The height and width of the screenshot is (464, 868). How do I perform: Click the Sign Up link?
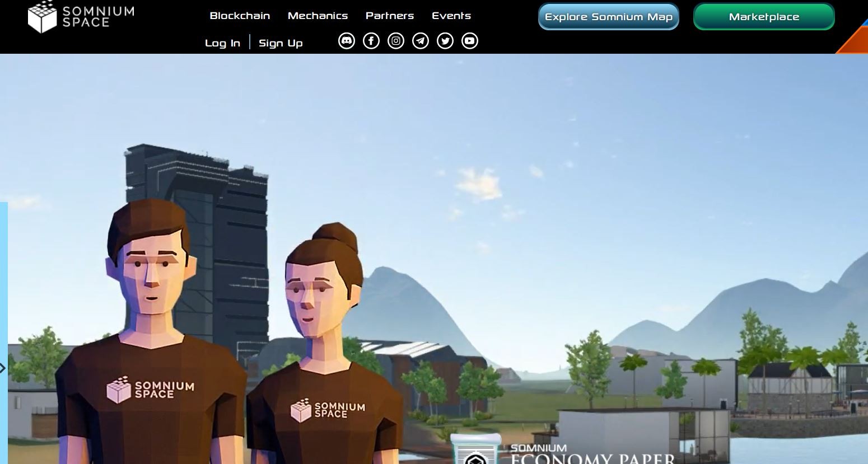pyautogui.click(x=281, y=43)
